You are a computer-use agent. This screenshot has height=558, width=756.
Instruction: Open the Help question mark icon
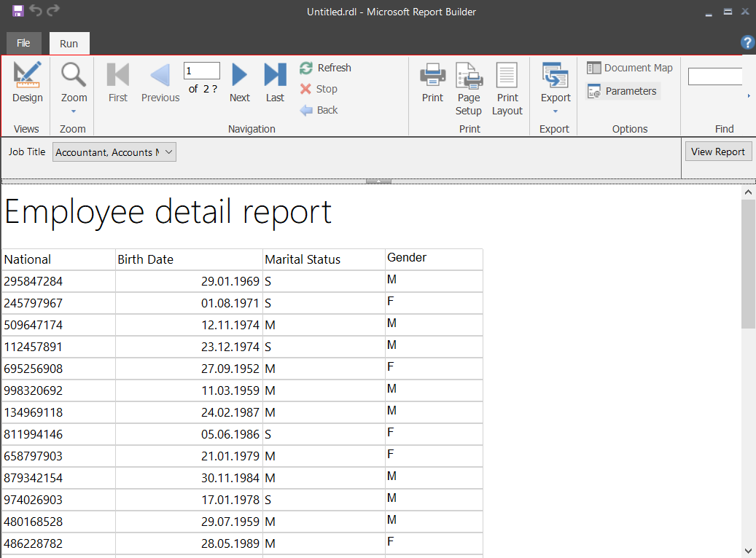pyautogui.click(x=747, y=42)
